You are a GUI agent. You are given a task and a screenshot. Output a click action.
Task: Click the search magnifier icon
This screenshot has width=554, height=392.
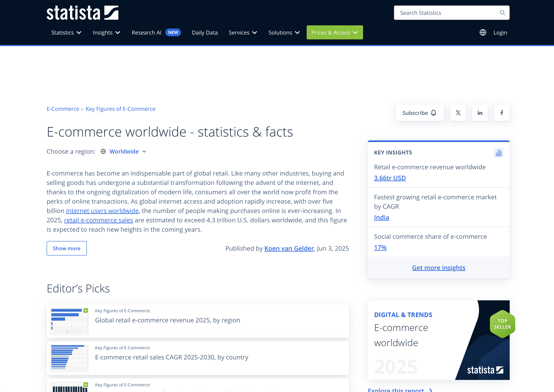point(502,13)
